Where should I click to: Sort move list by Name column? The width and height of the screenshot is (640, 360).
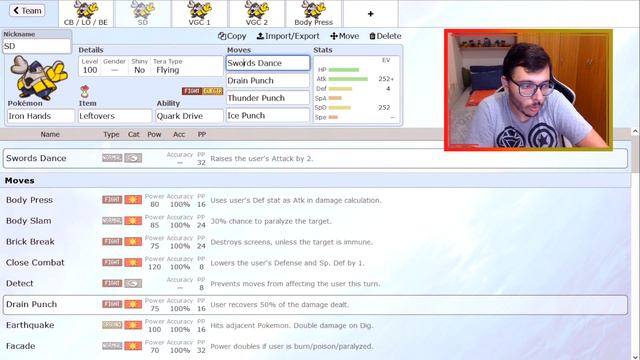coord(50,134)
